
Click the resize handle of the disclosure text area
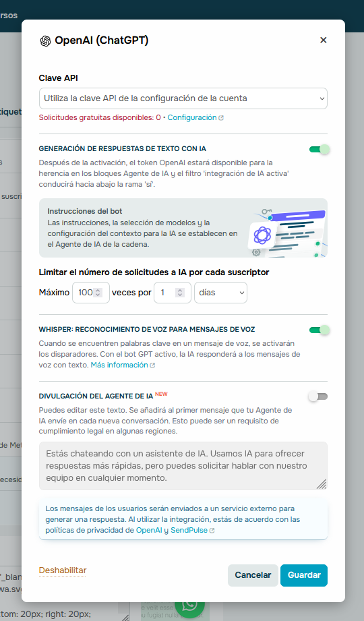click(322, 484)
